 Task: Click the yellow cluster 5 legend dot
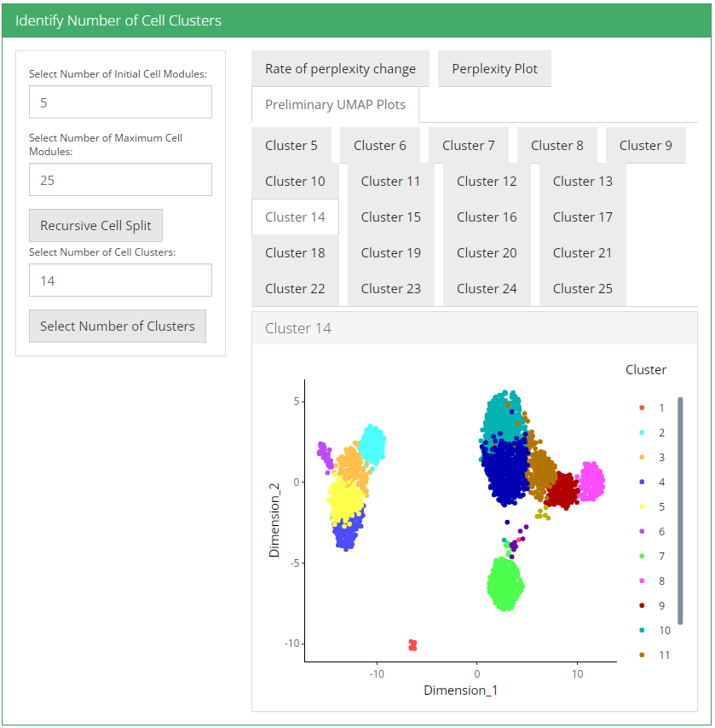click(x=640, y=507)
